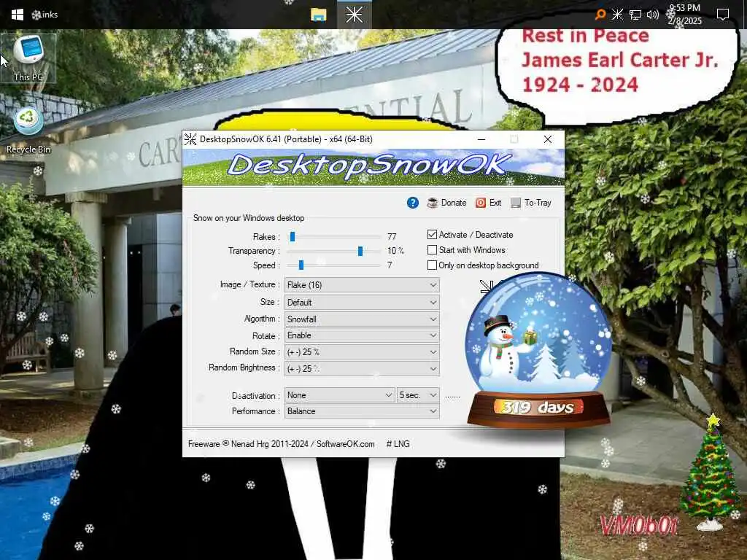Open the blue help question mark icon

pos(413,203)
